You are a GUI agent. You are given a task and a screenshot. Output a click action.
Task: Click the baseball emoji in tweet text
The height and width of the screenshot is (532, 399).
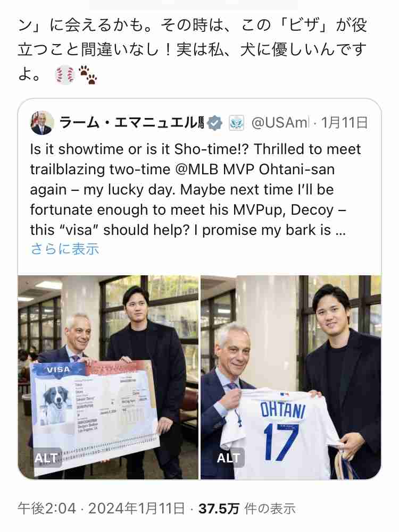pos(64,74)
